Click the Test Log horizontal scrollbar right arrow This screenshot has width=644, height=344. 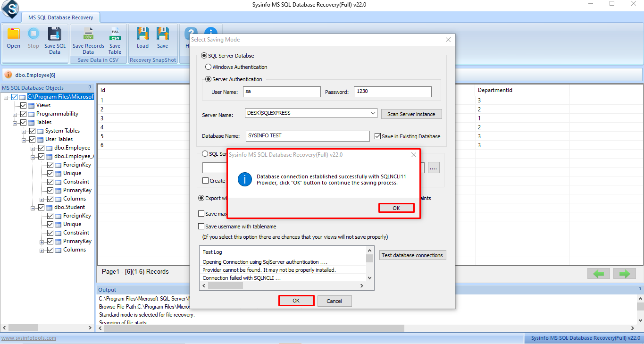pyautogui.click(x=362, y=285)
